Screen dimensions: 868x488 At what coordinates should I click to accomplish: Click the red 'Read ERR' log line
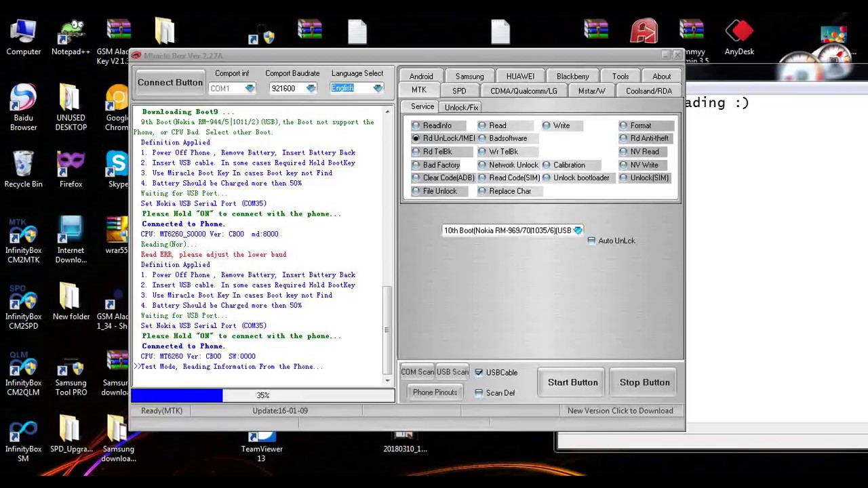coord(214,254)
